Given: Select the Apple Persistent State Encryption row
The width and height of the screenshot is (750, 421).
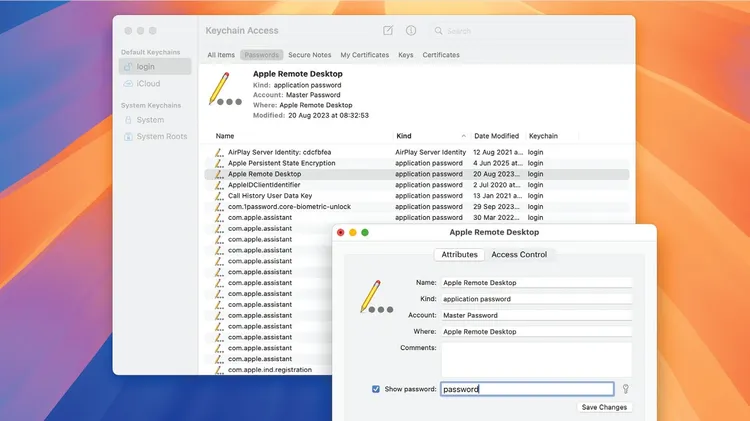Looking at the screenshot, I should 417,163.
